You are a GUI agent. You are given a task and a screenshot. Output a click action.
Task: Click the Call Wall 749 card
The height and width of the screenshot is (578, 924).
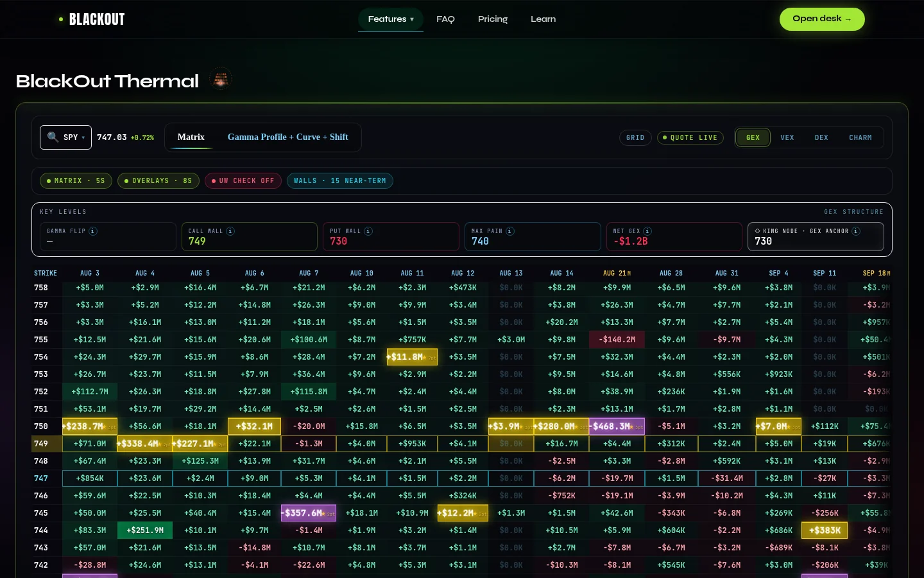click(250, 236)
